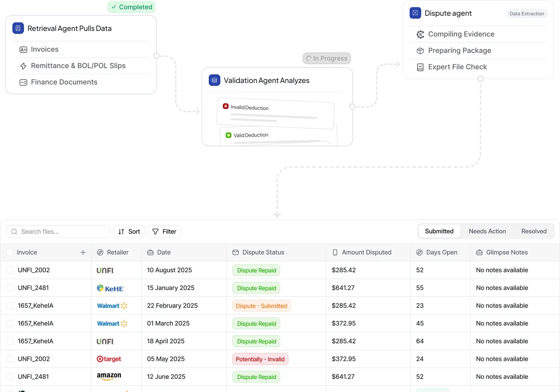The image size is (560, 392).
Task: Click the Validation Agent output connector node
Action: tap(352, 106)
